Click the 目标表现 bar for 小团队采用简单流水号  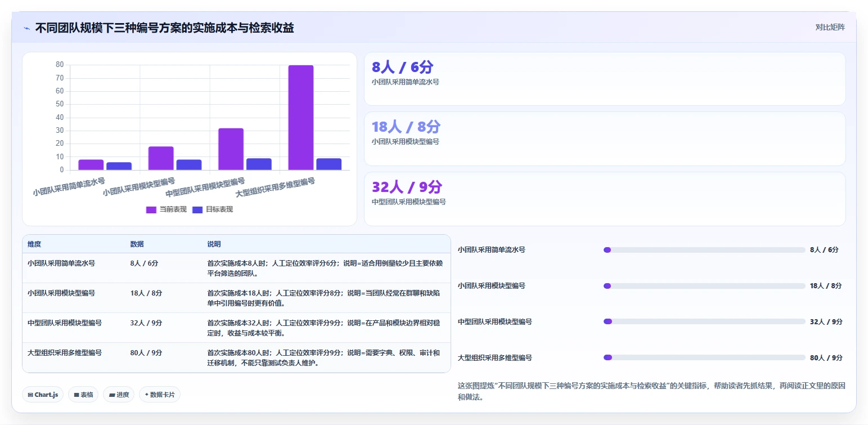[119, 166]
